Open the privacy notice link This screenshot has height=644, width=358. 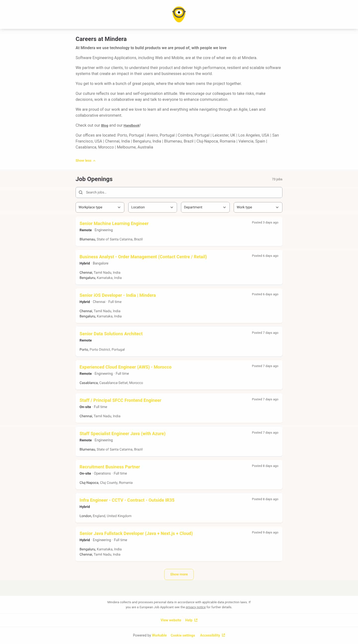tap(196, 607)
